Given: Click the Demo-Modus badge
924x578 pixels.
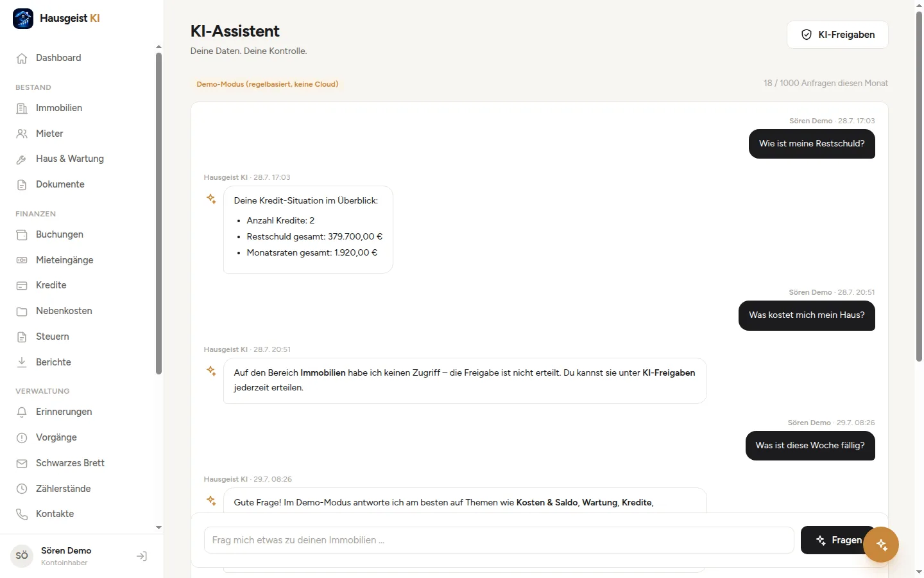Looking at the screenshot, I should tap(267, 84).
